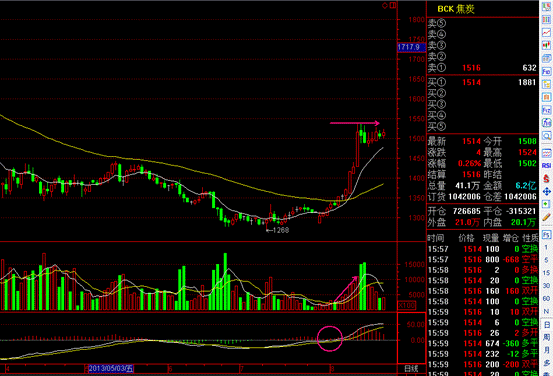Viewport: 553px width, 376px height.
Task: Click the N custom period button
Action: pyautogui.click(x=546, y=311)
